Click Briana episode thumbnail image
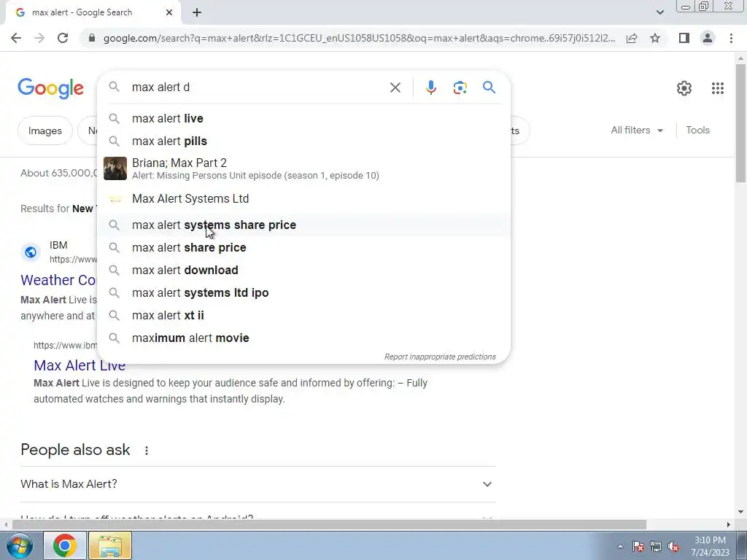Image resolution: width=747 pixels, height=560 pixels. click(115, 168)
